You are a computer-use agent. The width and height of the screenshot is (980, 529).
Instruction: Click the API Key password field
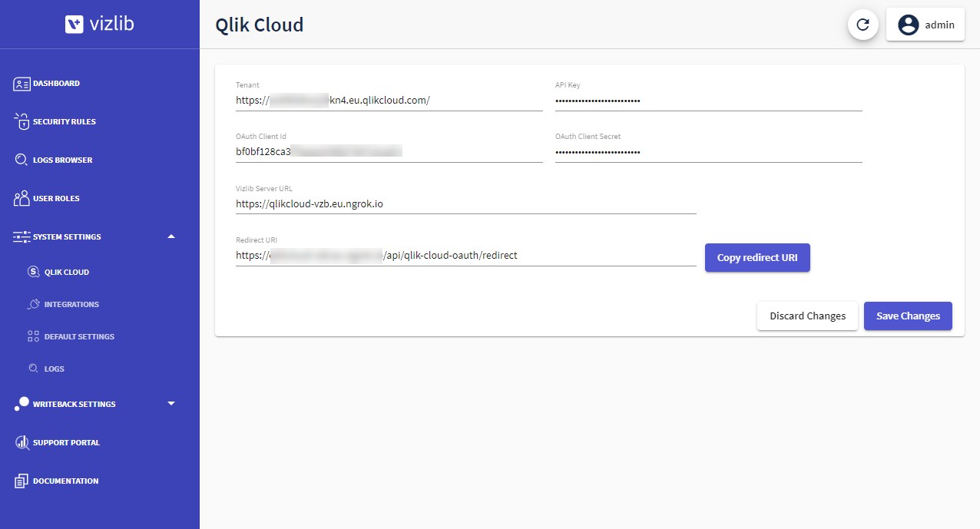[x=709, y=101]
